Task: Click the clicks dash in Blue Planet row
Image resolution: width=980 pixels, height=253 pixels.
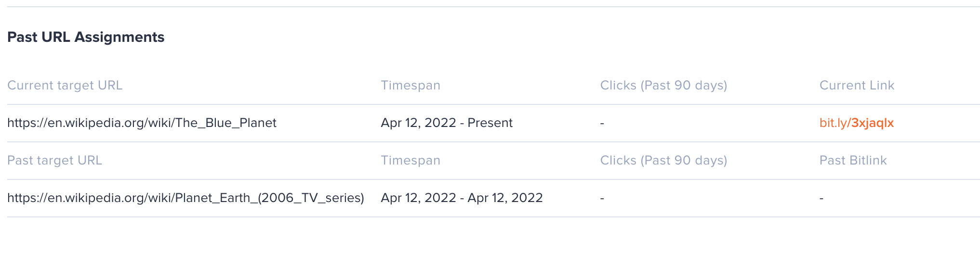Action: click(602, 123)
